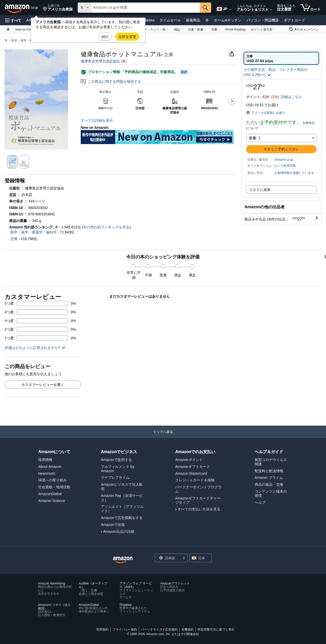The height and width of the screenshot is (644, 326).
Task: Select the second product thumbnail
Action: click(x=24, y=162)
